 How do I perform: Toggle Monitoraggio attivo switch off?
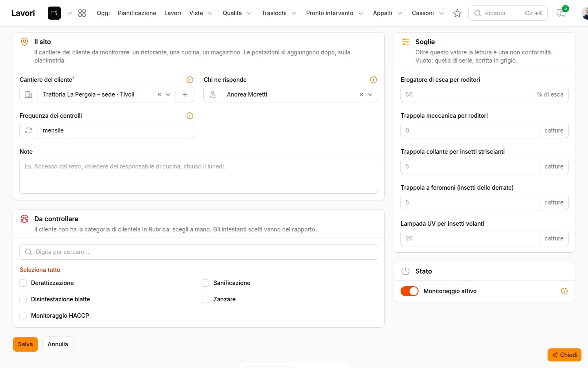(410, 291)
